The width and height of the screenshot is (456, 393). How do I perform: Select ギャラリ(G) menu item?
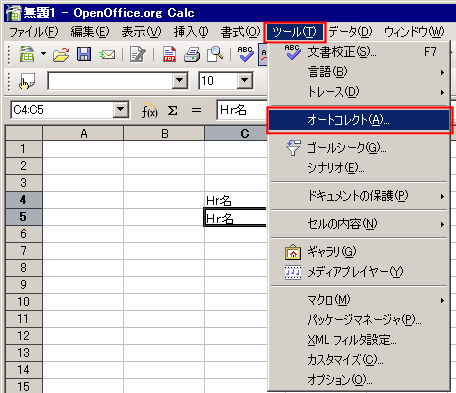(359, 252)
